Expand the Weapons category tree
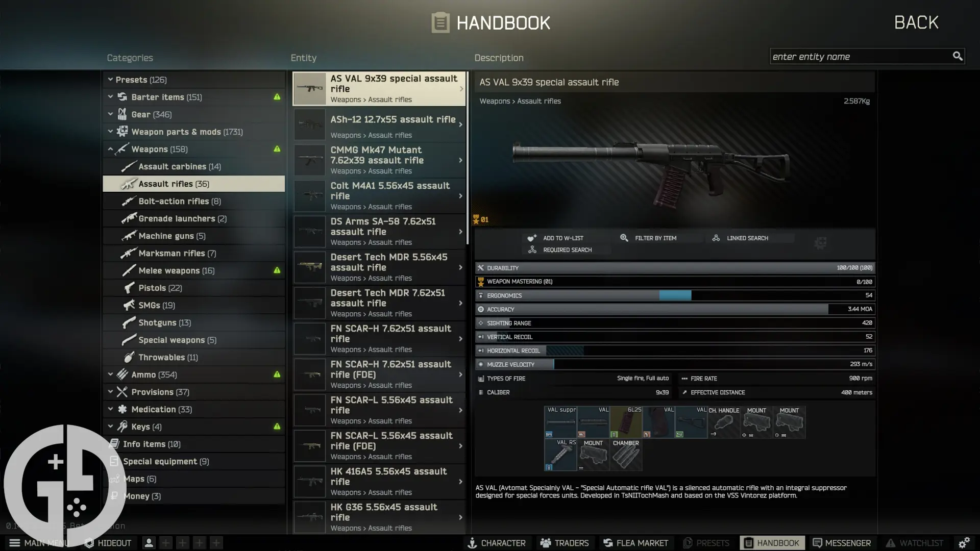The width and height of the screenshot is (980, 551). (110, 148)
